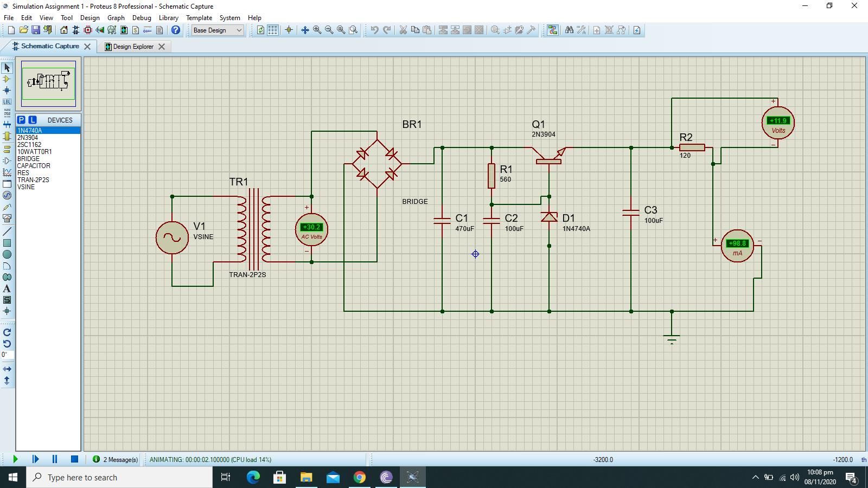The image size is (868, 488).
Task: Open the Library menu
Action: [168, 18]
